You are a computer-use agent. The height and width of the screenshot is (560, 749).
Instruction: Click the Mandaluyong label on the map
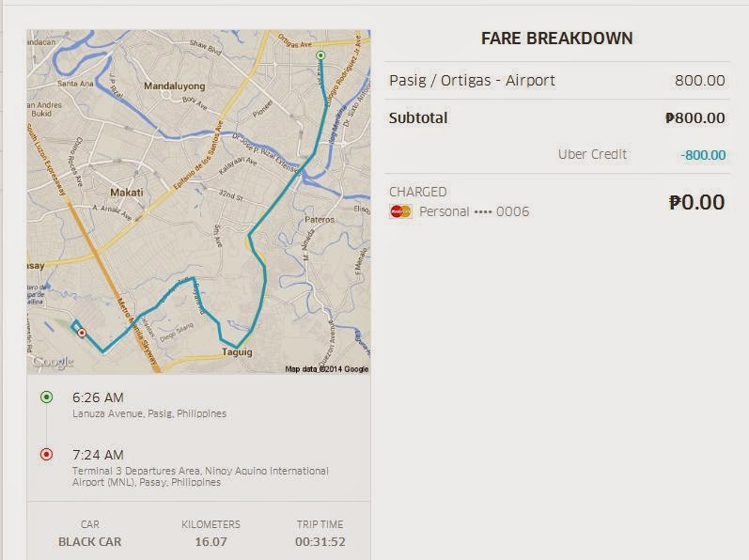click(174, 86)
